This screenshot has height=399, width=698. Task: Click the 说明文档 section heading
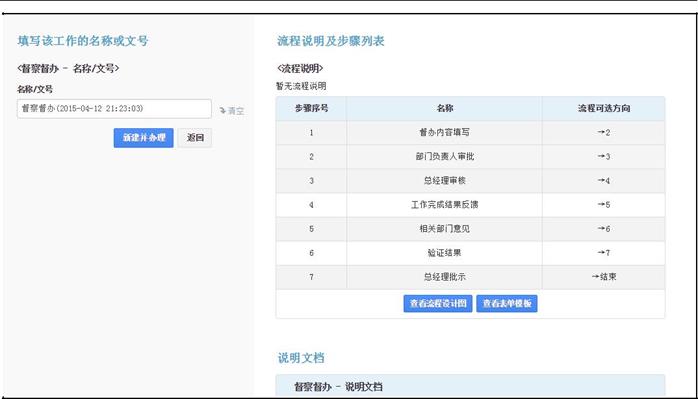301,358
